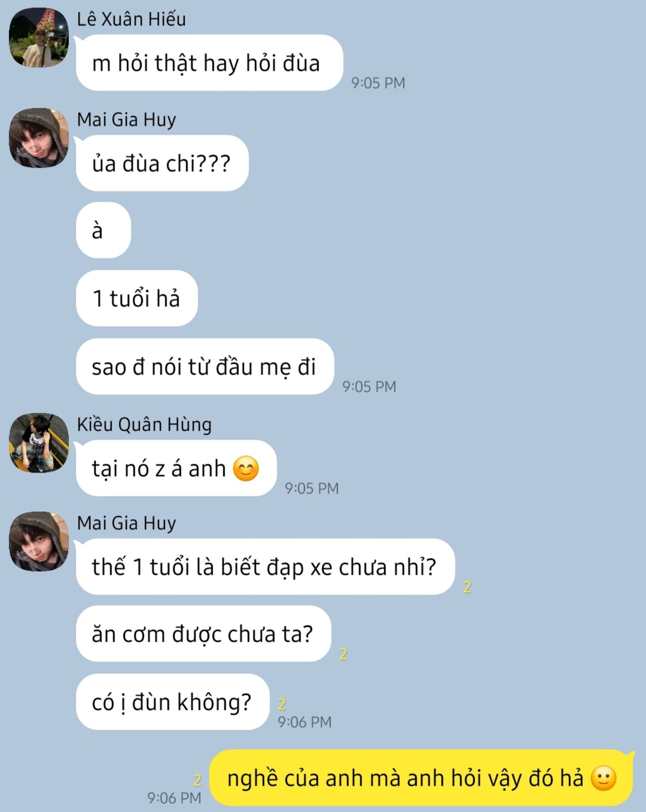The image size is (646, 812).
Task: Tap the 'tại nó z á anh' message
Action: pyautogui.click(x=176, y=468)
